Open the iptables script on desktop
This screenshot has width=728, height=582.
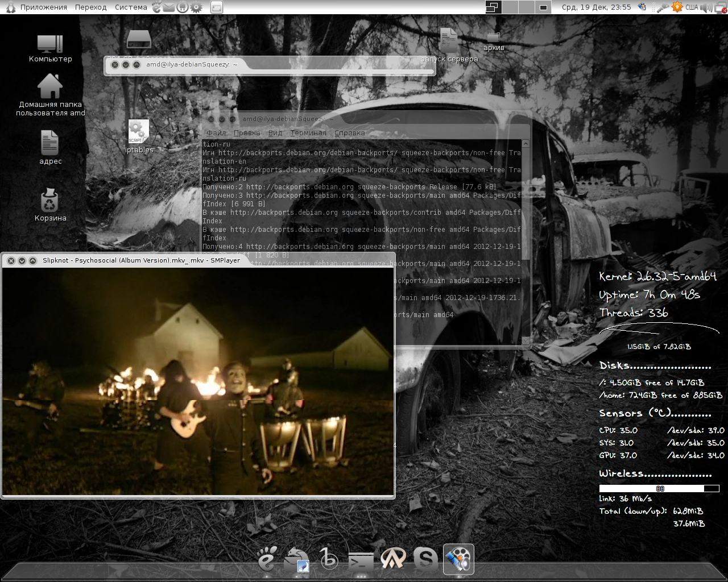pos(138,132)
